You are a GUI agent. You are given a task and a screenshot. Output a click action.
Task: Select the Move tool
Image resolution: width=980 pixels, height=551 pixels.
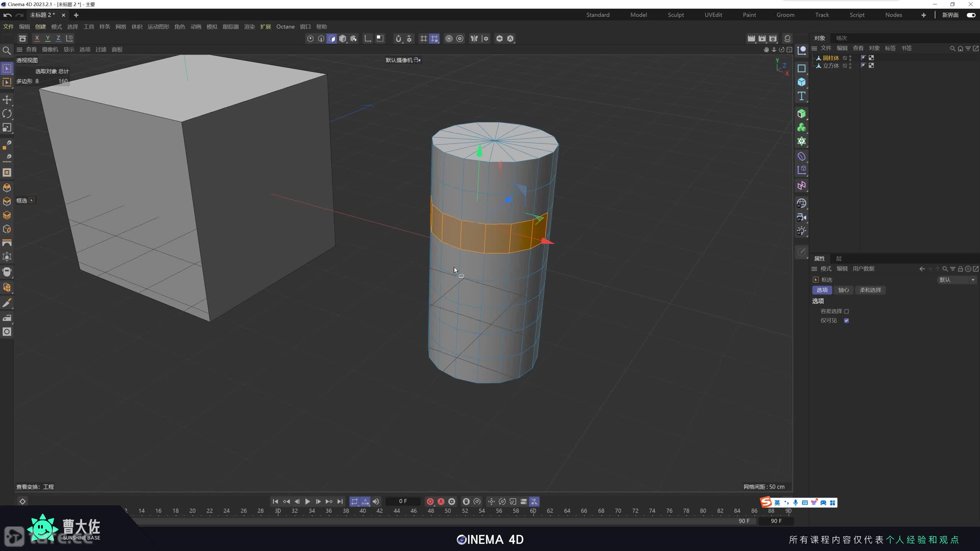7,100
